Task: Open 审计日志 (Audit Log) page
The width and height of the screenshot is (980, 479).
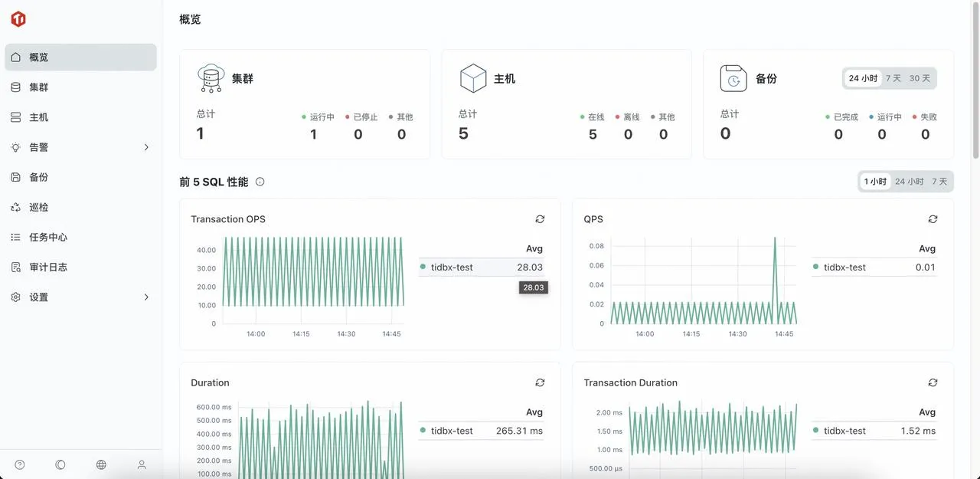Action: click(44, 266)
